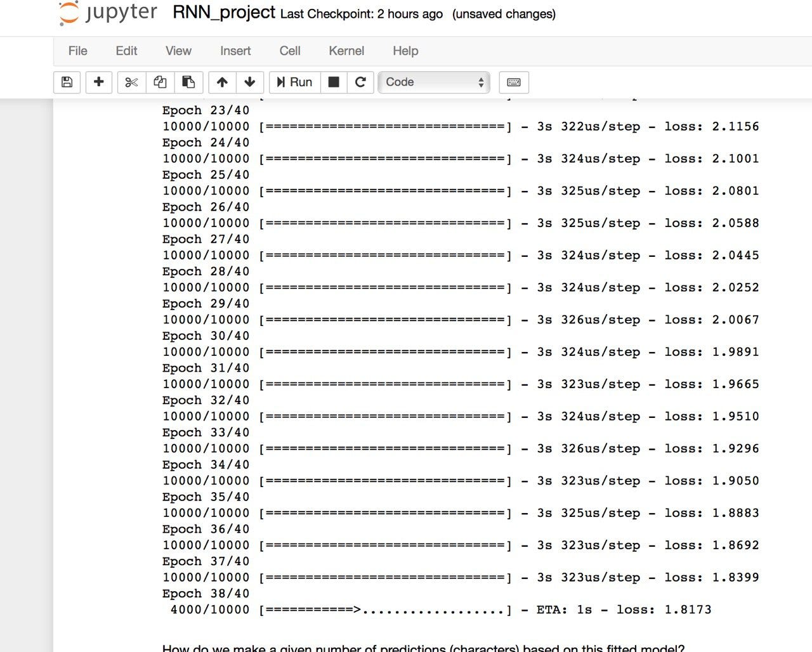Open the Kernel menu
The height and width of the screenshot is (652, 812).
click(x=346, y=51)
